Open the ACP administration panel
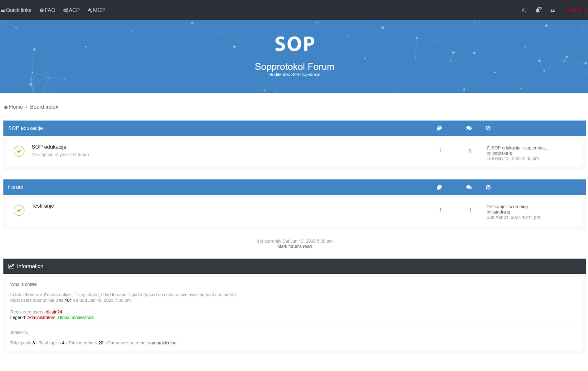588x371 pixels. point(71,10)
